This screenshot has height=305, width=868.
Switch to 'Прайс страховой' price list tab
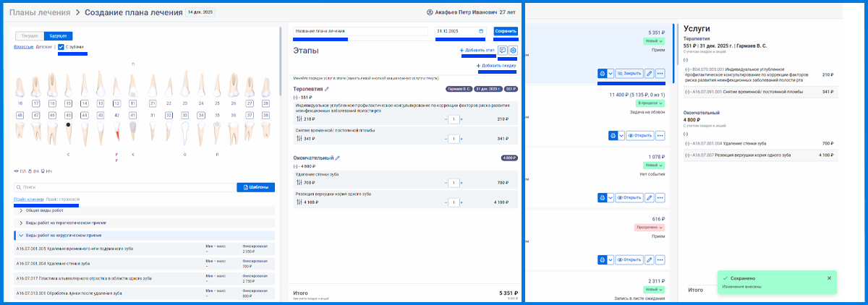point(63,199)
